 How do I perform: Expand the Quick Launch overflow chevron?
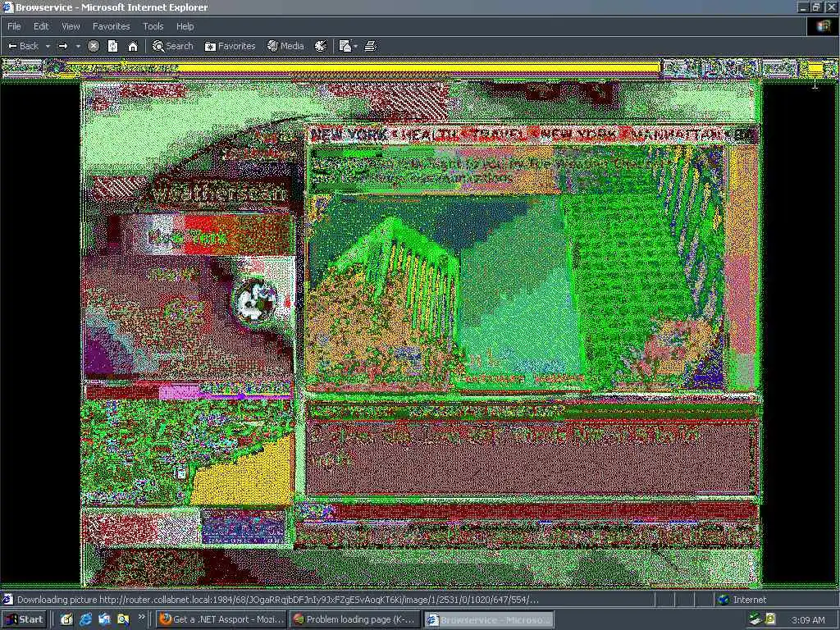[141, 617]
